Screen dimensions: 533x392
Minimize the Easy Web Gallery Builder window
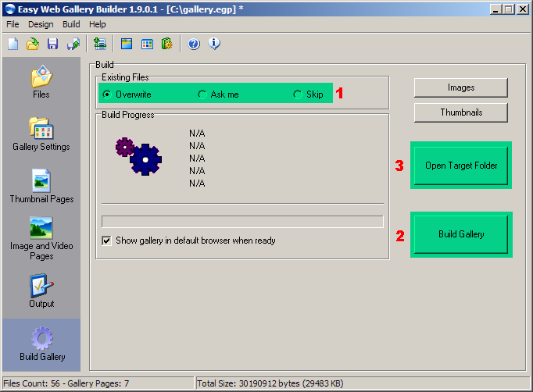(496, 9)
